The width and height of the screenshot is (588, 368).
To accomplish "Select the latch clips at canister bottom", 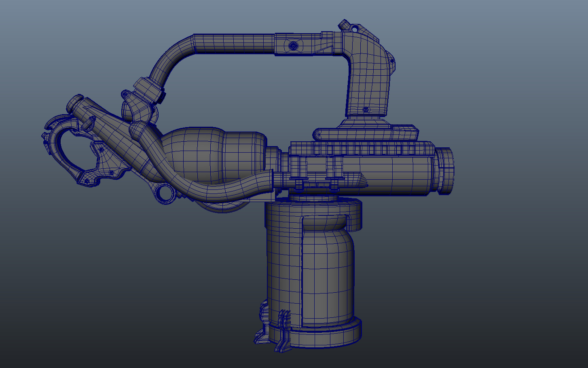I will coord(274,327).
